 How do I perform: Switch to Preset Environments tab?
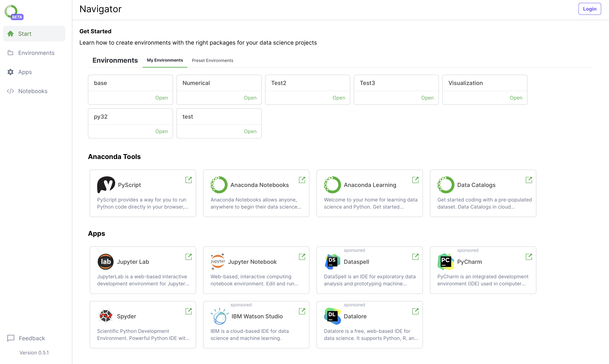(212, 60)
